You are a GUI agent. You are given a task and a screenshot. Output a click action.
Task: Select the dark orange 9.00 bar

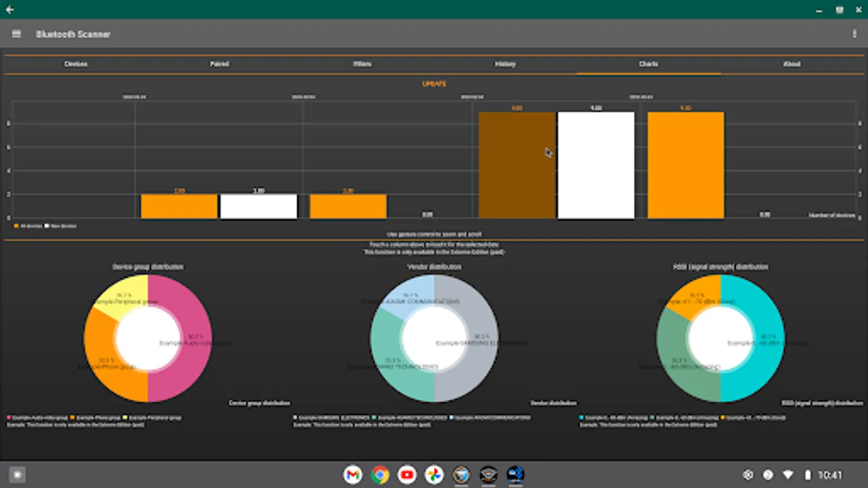point(516,165)
